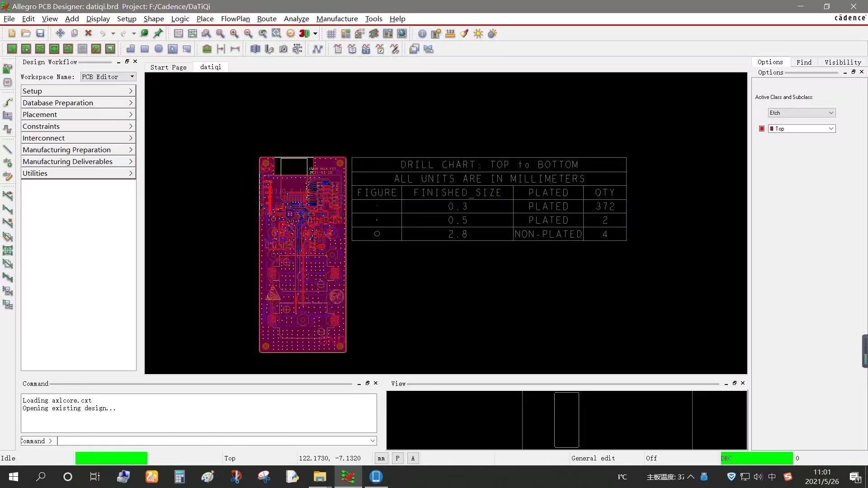This screenshot has width=868, height=488.
Task: Open the 3D viewer icon
Action: pos(305,33)
